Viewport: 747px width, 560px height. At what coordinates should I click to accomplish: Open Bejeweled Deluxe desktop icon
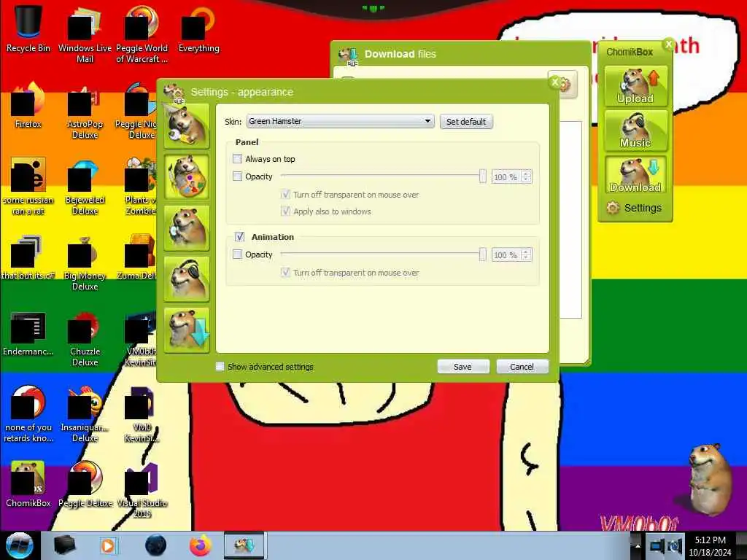click(x=85, y=187)
